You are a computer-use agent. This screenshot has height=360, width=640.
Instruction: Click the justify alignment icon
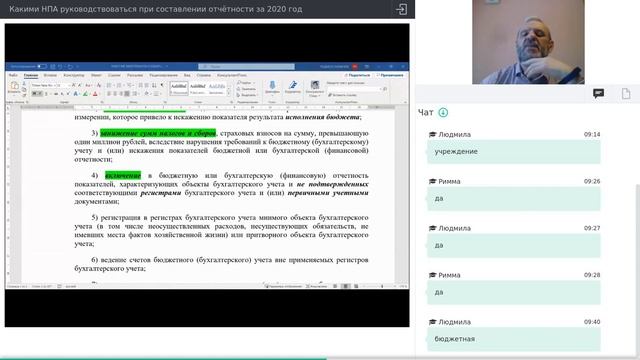(127, 93)
